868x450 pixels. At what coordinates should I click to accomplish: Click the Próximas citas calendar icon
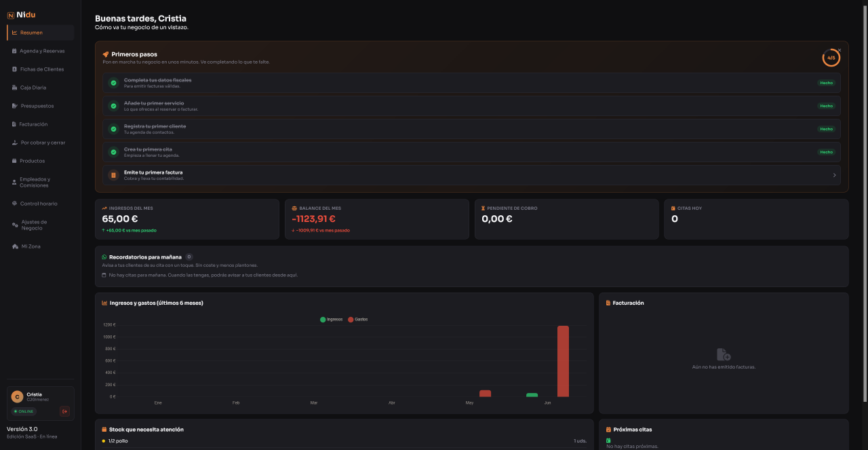pos(608,430)
